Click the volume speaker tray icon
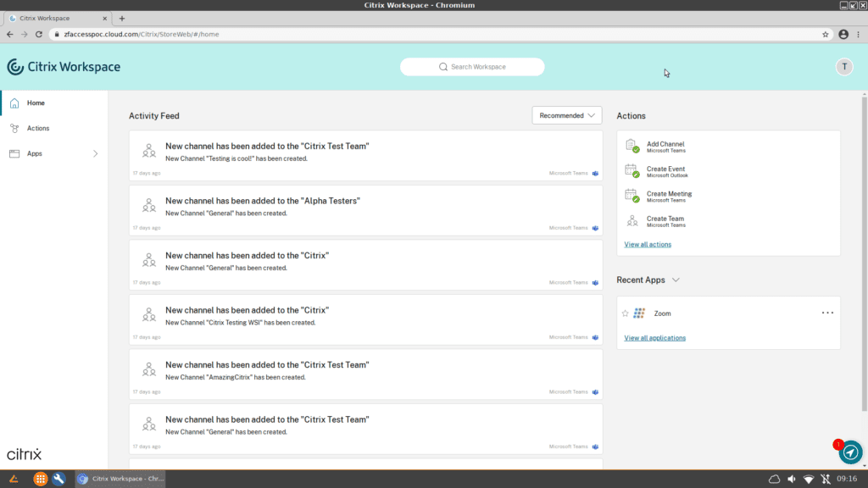Screen dimensions: 868x488 coord(792,480)
